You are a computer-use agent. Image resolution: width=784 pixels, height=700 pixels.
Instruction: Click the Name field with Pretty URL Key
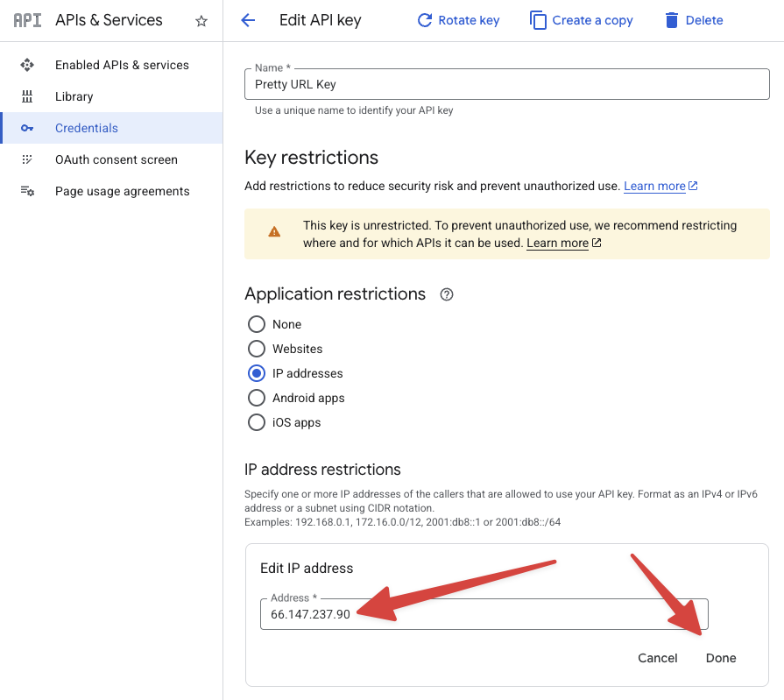tap(506, 84)
